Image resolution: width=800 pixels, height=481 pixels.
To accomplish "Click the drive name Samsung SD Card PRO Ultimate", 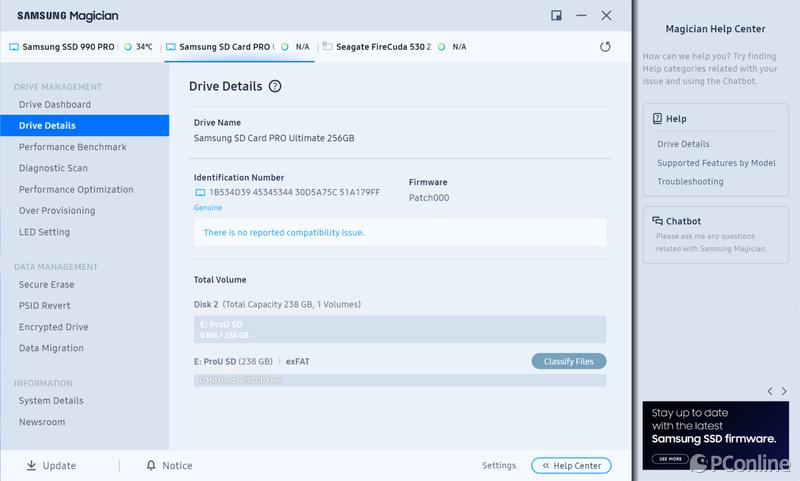I will tap(273, 138).
